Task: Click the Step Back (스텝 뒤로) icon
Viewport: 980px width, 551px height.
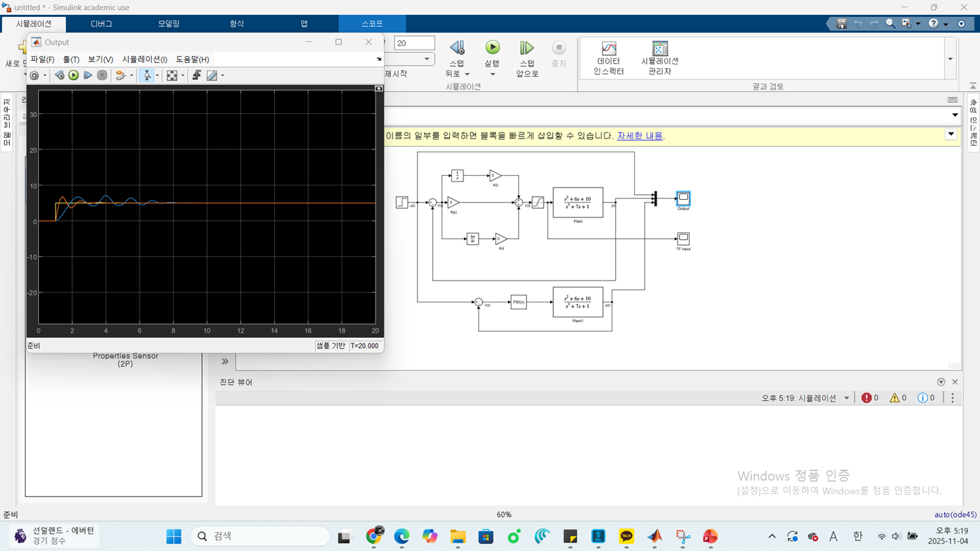Action: [x=457, y=48]
